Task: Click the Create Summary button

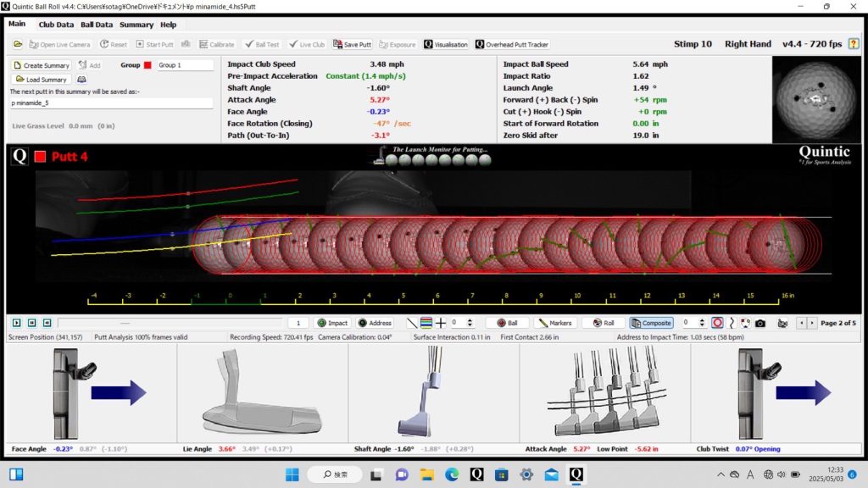Action: coord(41,65)
